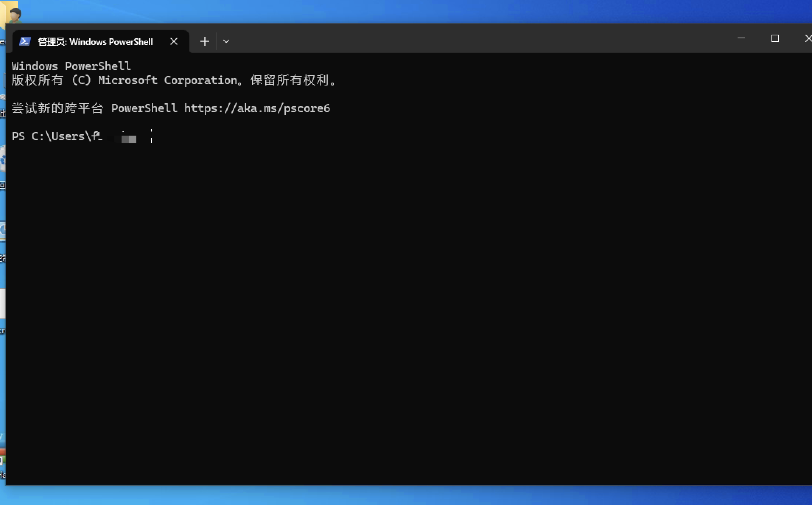This screenshot has height=505, width=812.
Task: Click desktop wallpaper below the terminal
Action: (x=405, y=496)
